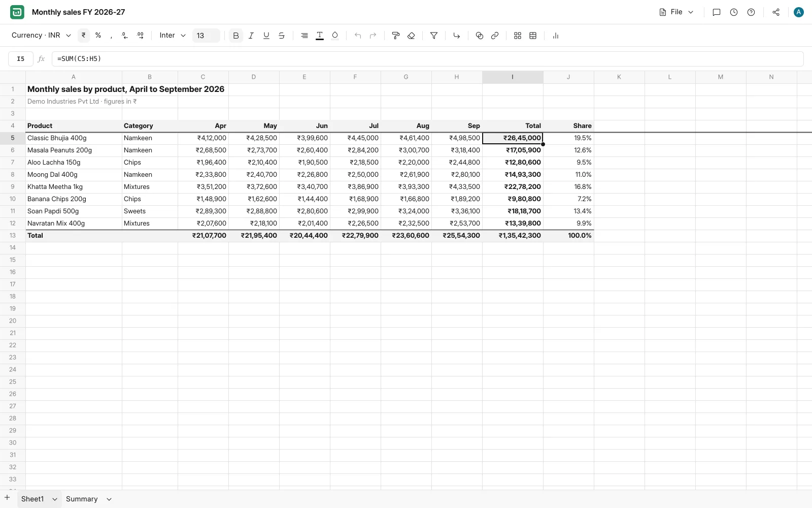Toggle the filter funnel
Image resolution: width=812 pixels, height=508 pixels.
pyautogui.click(x=434, y=36)
